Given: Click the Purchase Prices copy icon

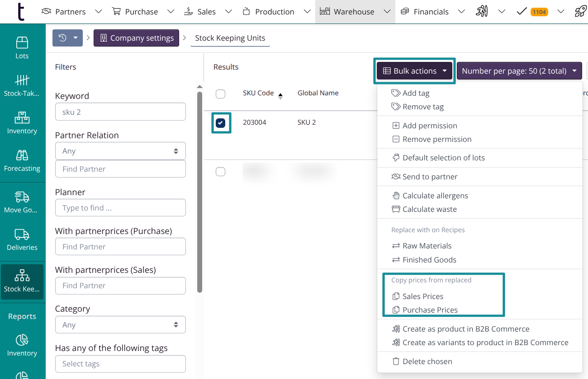Looking at the screenshot, I should [396, 310].
